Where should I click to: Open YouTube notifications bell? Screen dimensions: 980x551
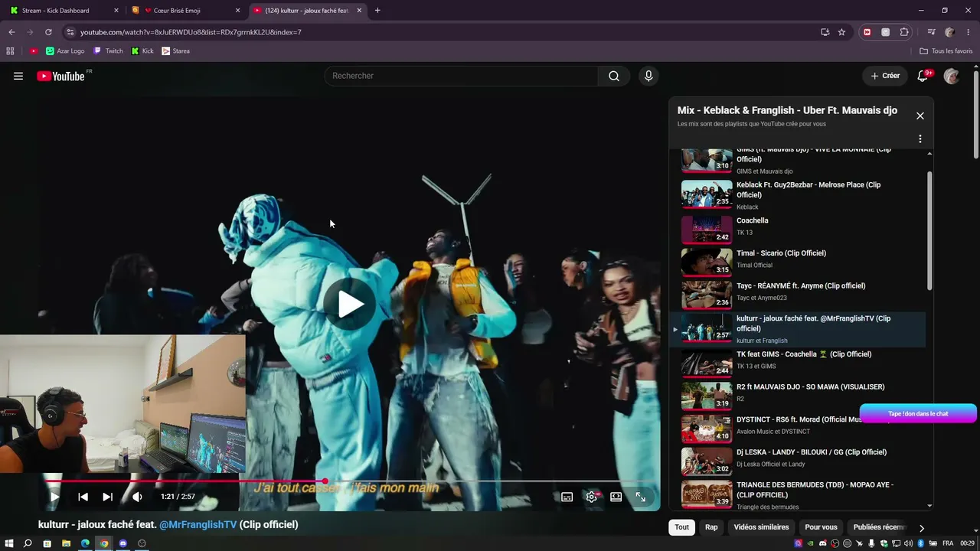click(923, 76)
